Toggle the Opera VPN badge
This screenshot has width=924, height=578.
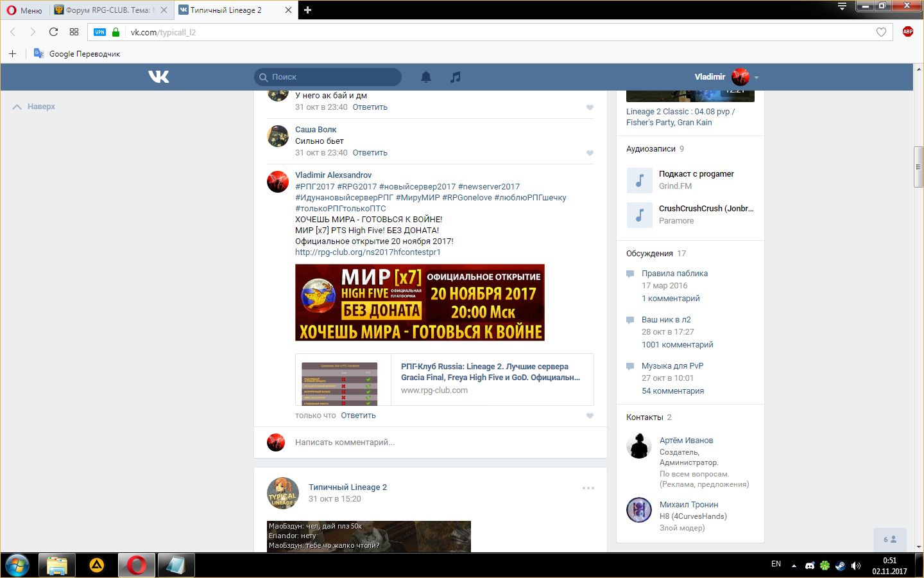pos(99,32)
